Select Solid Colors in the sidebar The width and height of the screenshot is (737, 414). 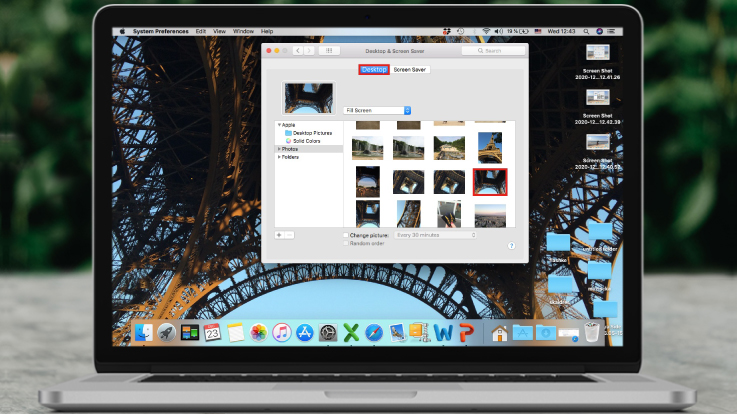306,141
